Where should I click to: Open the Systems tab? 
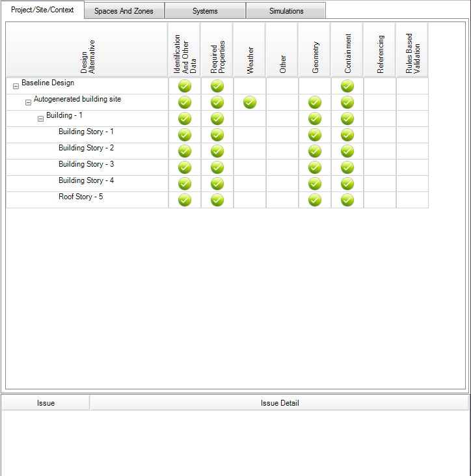(205, 11)
